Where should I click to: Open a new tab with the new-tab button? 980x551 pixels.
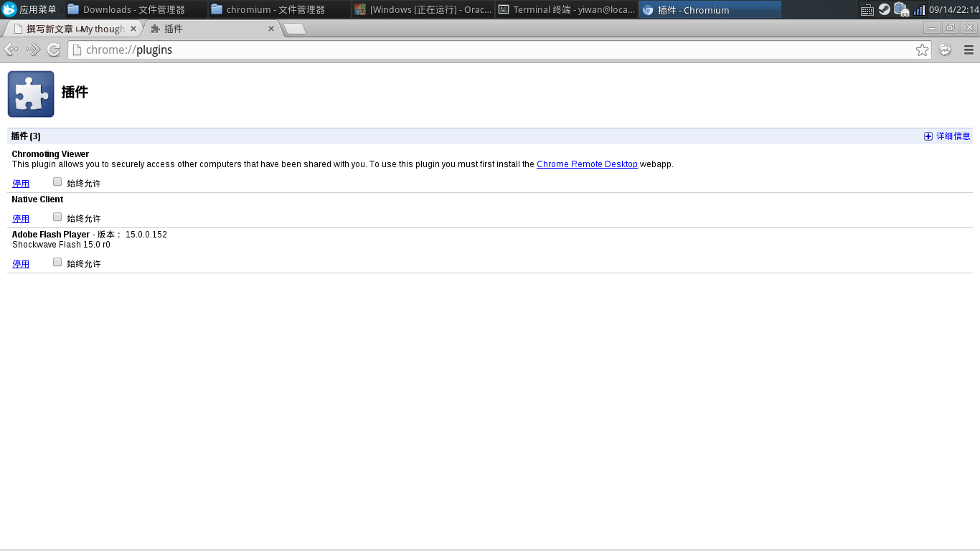point(295,29)
